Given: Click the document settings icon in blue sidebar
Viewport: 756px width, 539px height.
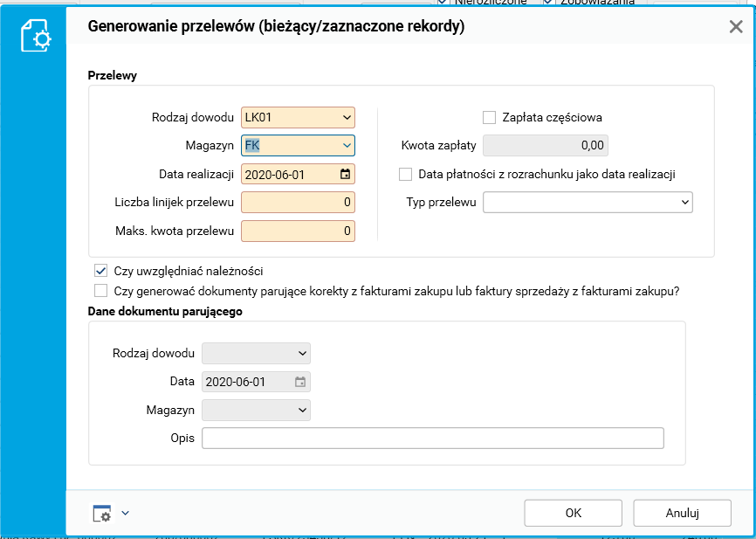Looking at the screenshot, I should 35,35.
